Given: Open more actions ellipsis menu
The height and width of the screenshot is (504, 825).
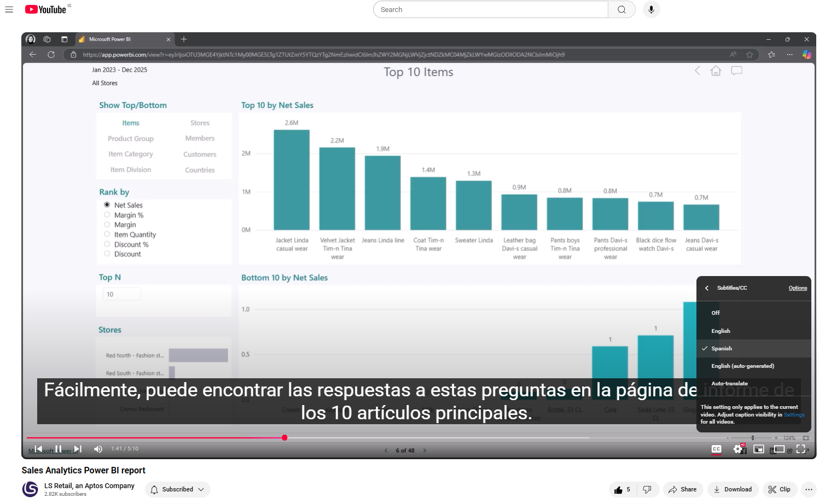Looking at the screenshot, I should click(809, 490).
